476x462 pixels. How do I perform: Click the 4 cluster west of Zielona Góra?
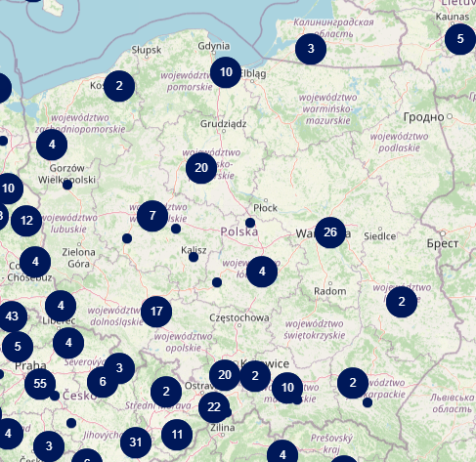click(35, 262)
